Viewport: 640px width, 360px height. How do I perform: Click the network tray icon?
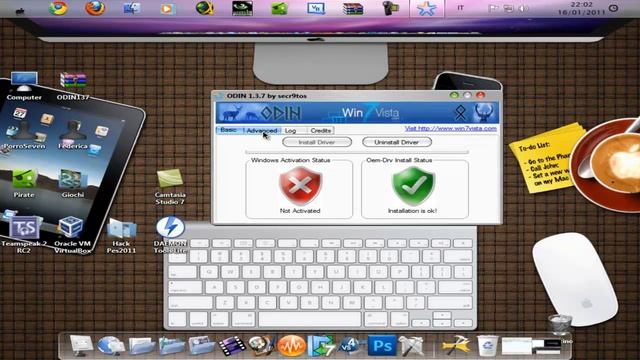tap(508, 8)
